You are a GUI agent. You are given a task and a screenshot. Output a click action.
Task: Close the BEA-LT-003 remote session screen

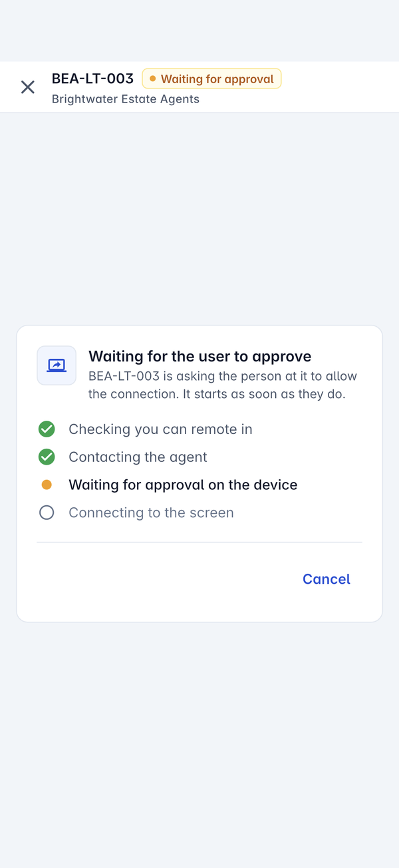tap(27, 87)
